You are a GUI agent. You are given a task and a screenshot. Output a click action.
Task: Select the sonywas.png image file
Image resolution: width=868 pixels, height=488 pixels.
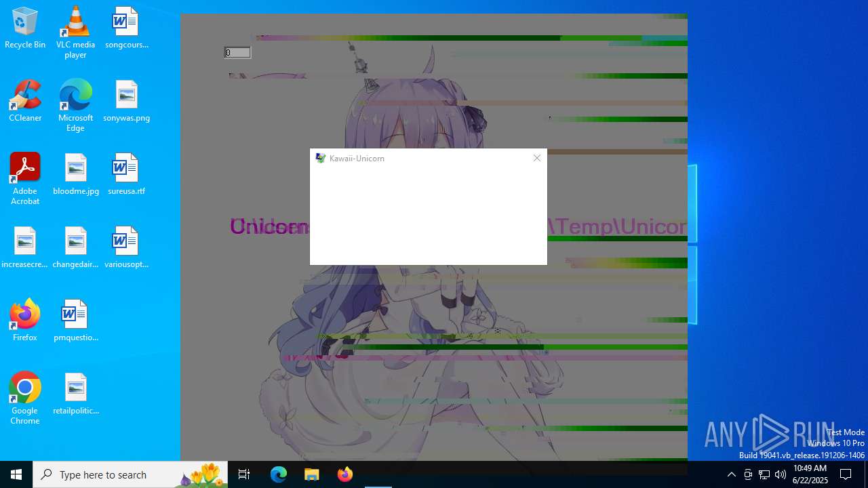[126, 101]
